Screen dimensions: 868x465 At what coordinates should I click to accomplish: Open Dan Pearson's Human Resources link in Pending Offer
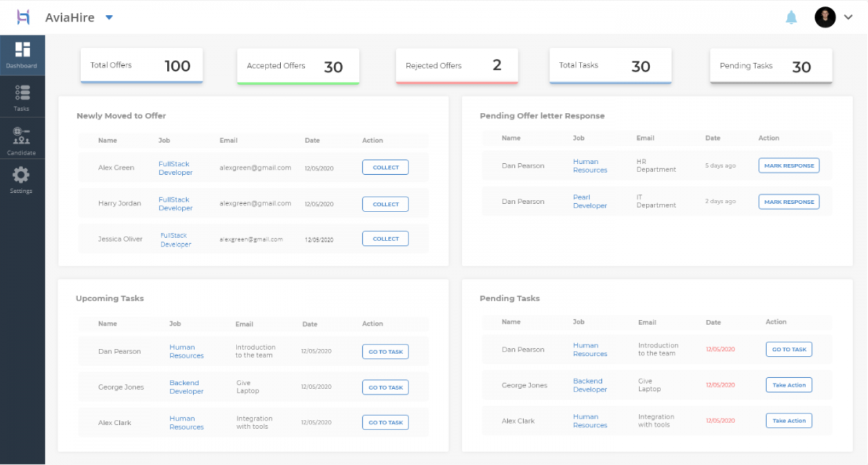[590, 166]
